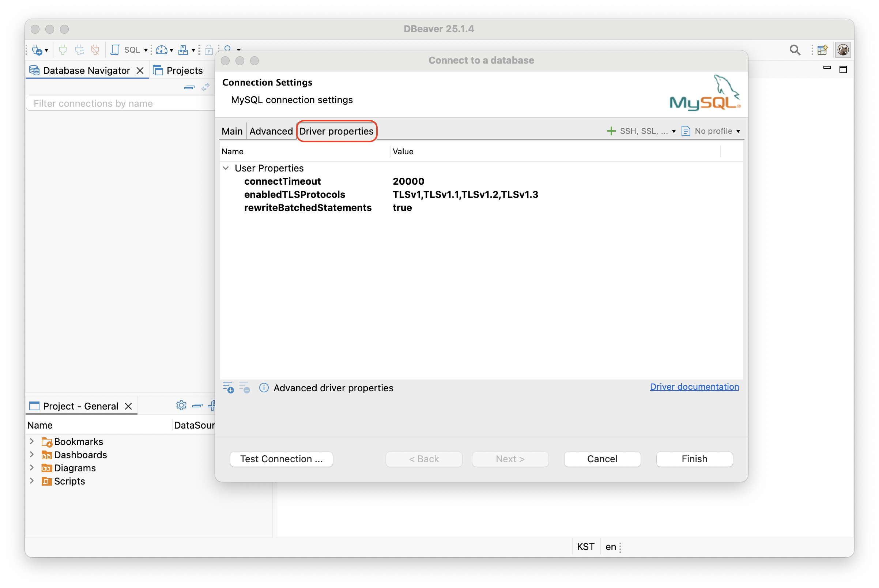This screenshot has height=588, width=879.
Task: Open the Project panel gear settings icon
Action: click(181, 406)
